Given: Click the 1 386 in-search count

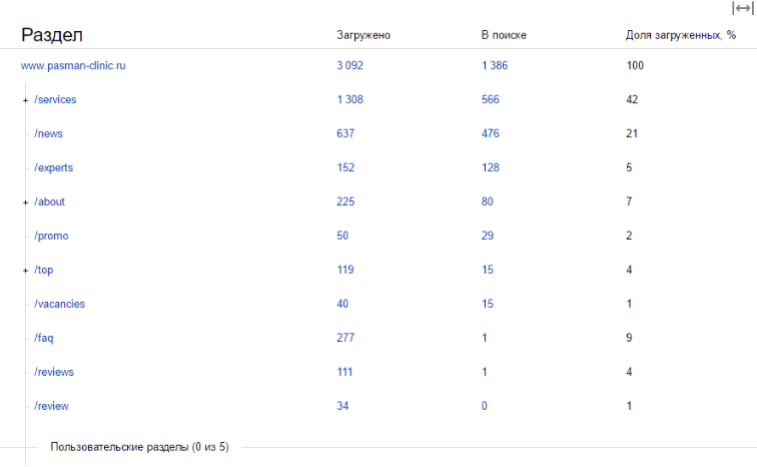Looking at the screenshot, I should (494, 66).
